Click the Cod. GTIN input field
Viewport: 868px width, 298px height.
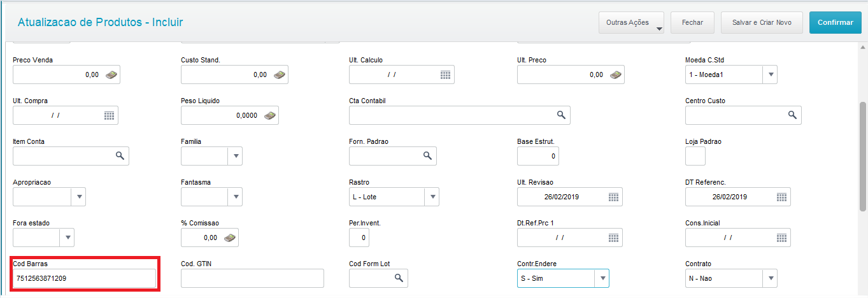click(252, 278)
